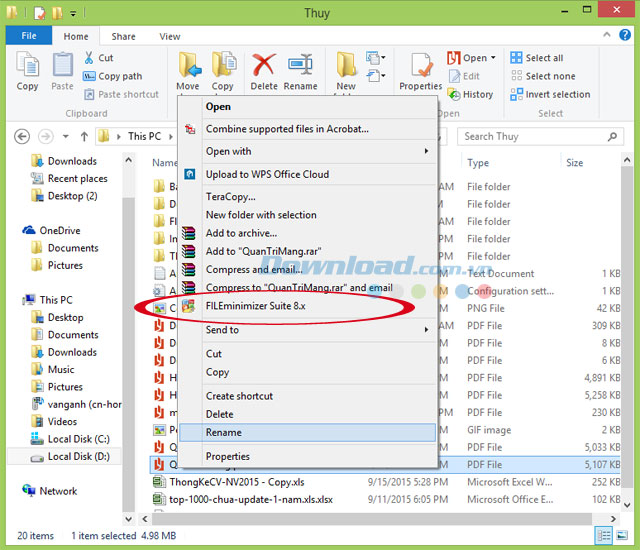This screenshot has width=640, height=550.
Task: Switch to large icons view in status bar
Action: point(622,535)
